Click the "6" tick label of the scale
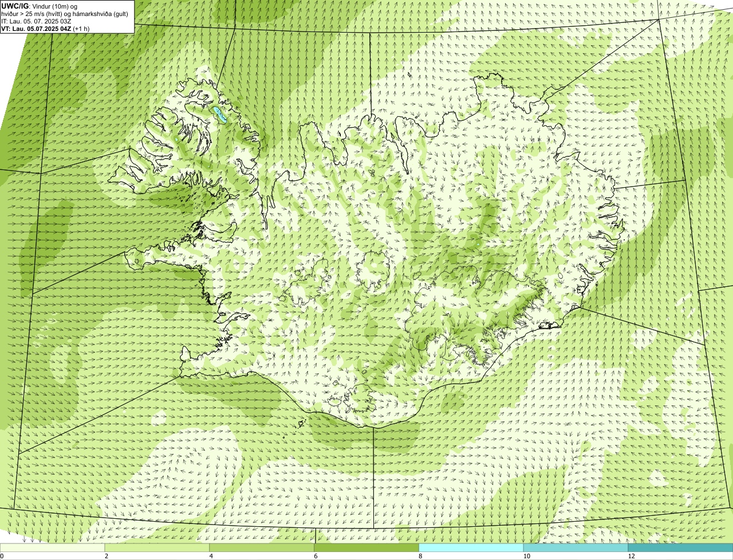733x560 pixels. click(x=316, y=556)
